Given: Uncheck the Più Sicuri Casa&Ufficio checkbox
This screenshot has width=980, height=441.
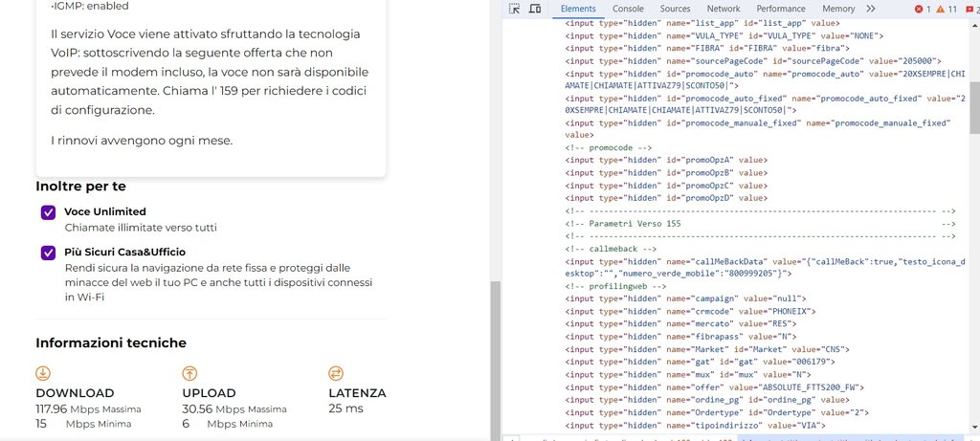Looking at the screenshot, I should pos(48,253).
